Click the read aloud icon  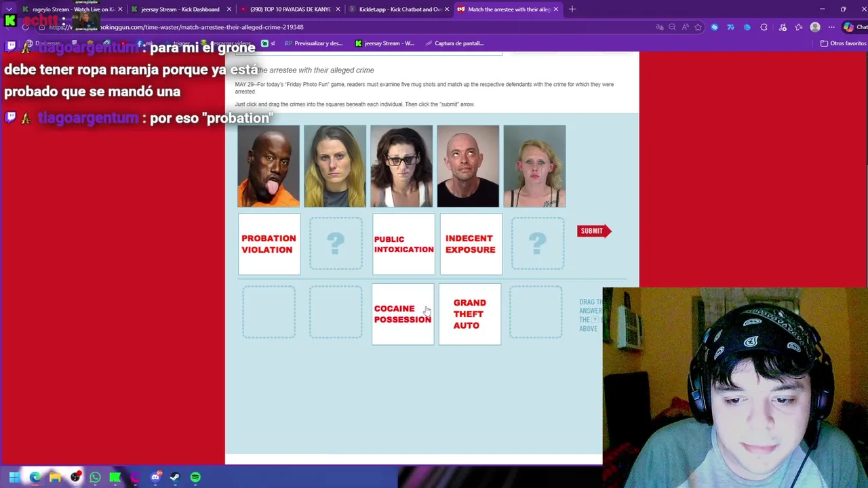pyautogui.click(x=685, y=27)
